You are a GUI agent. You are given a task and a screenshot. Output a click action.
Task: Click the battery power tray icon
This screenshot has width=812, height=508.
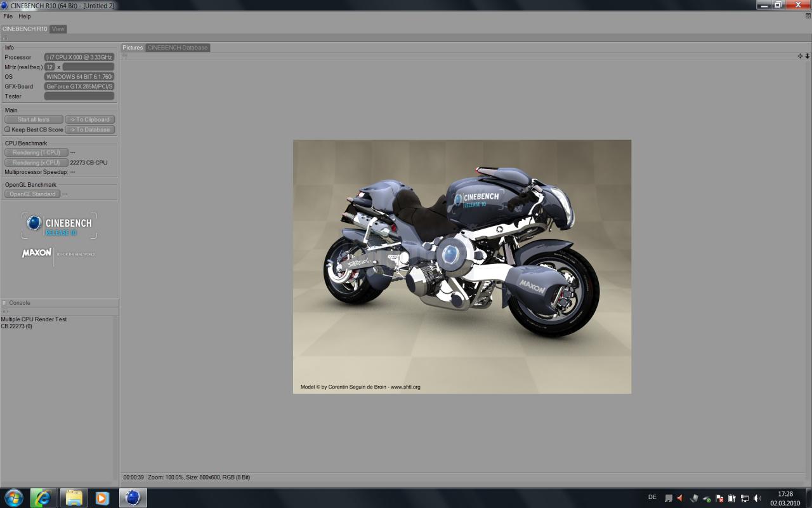tap(732, 498)
